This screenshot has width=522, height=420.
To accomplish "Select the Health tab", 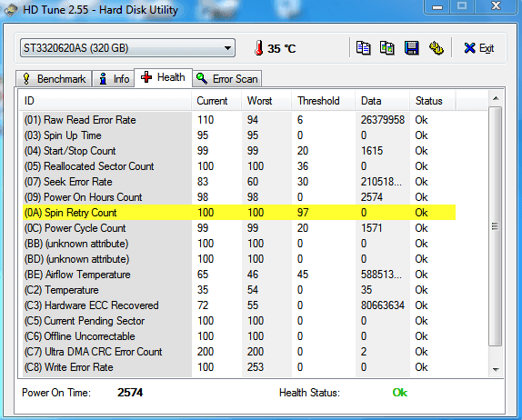I will coord(163,77).
